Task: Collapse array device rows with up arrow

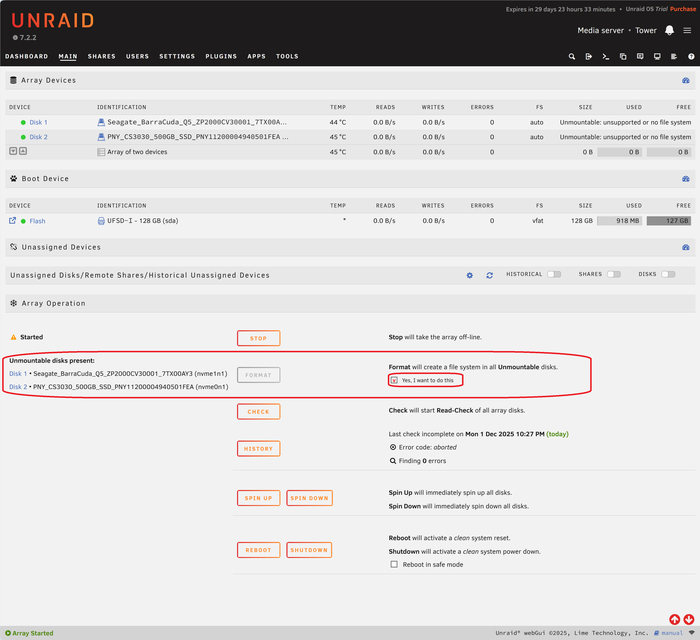Action: (23, 151)
